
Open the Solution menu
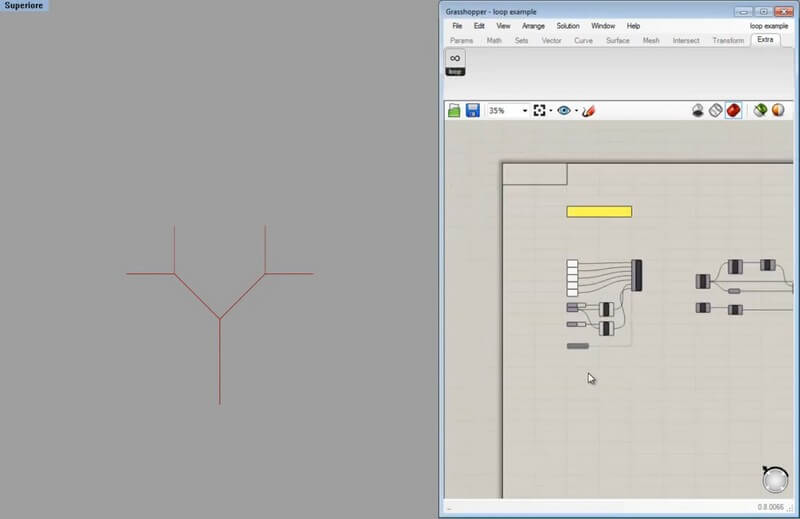coord(568,25)
